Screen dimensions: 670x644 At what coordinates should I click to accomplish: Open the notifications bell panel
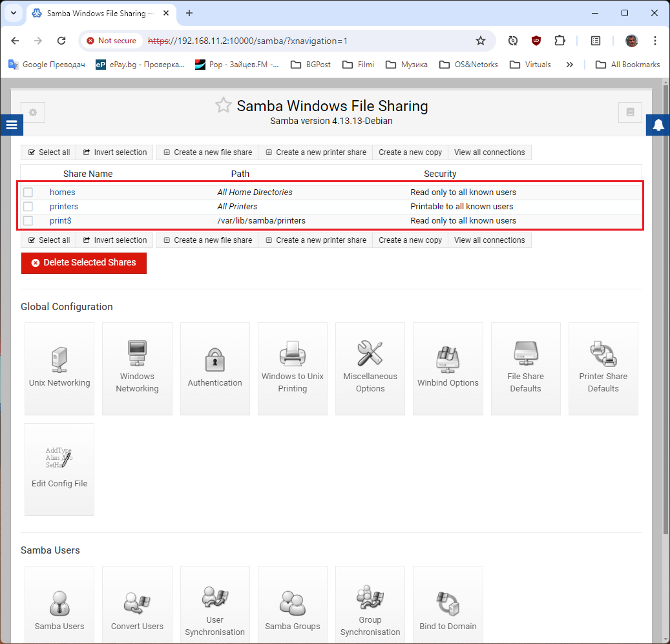658,125
